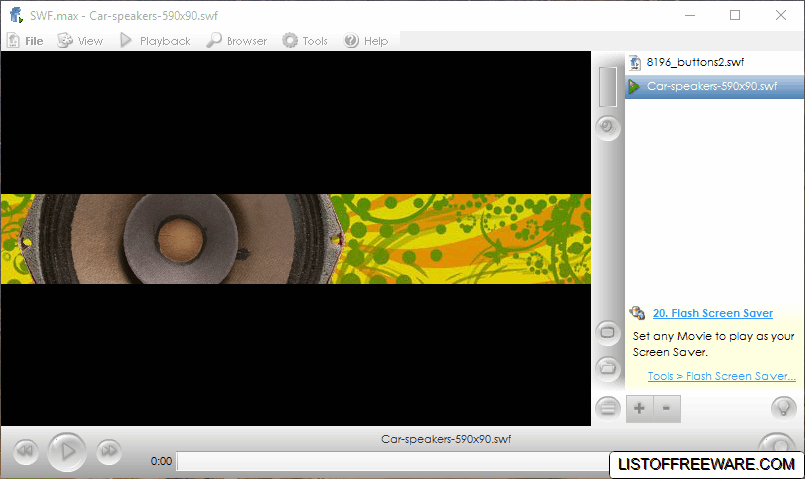805x479 pixels.
Task: Click the speaker banner movie area
Action: click(296, 239)
